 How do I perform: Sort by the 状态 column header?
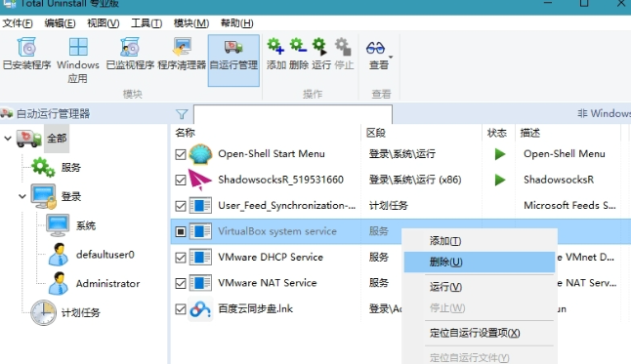click(498, 133)
